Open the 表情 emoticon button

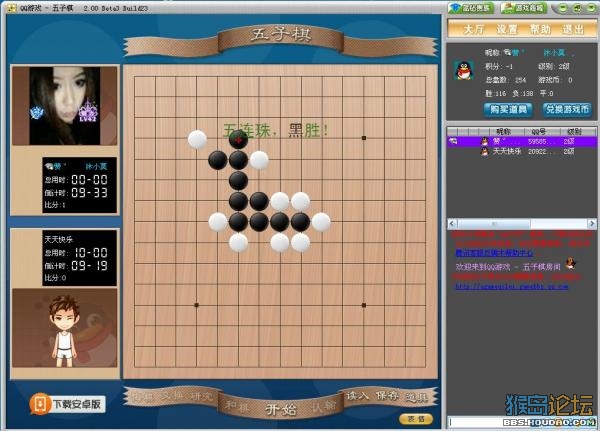[x=416, y=419]
